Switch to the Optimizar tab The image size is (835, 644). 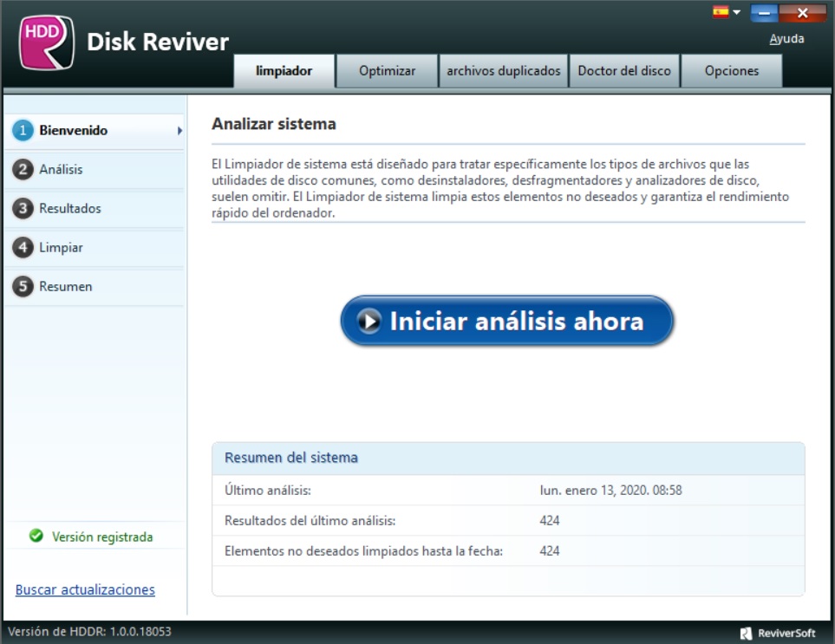(387, 71)
